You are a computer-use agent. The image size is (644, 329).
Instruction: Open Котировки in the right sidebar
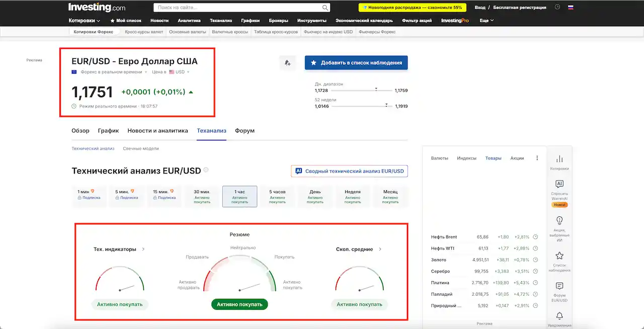pyautogui.click(x=559, y=162)
